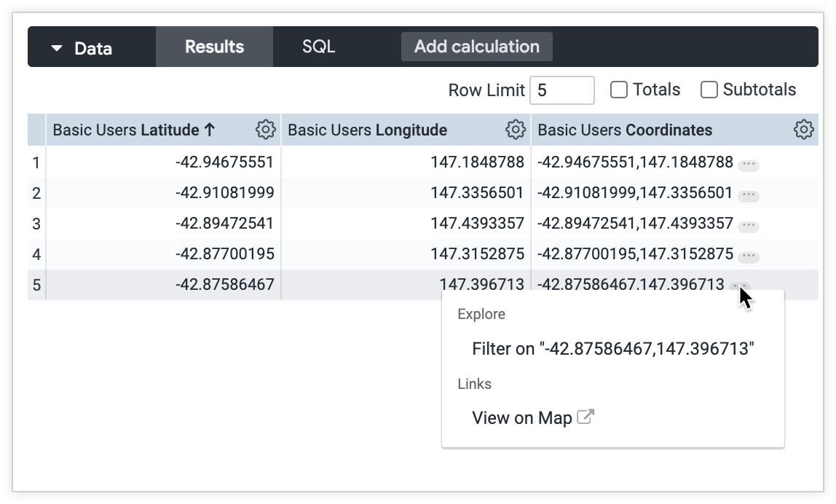Click the Add calculation button

[477, 47]
